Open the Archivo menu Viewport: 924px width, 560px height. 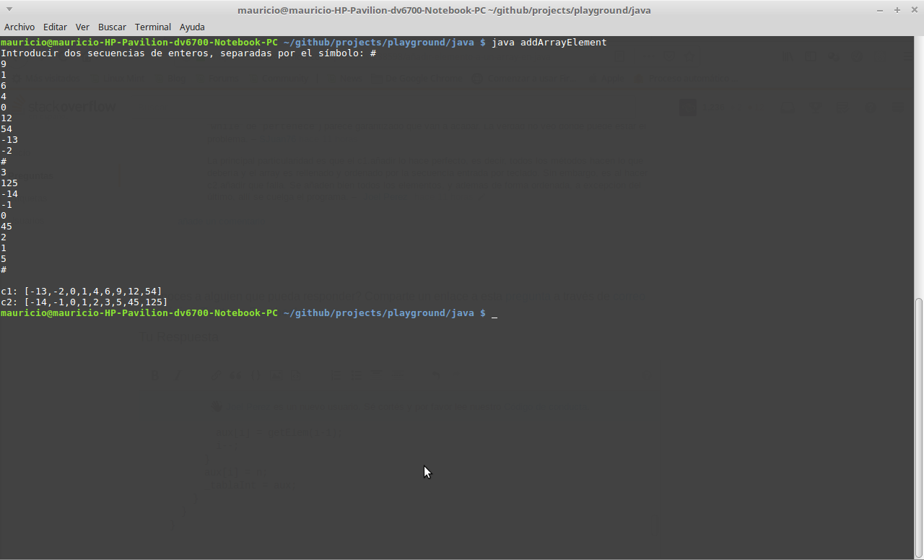19,27
